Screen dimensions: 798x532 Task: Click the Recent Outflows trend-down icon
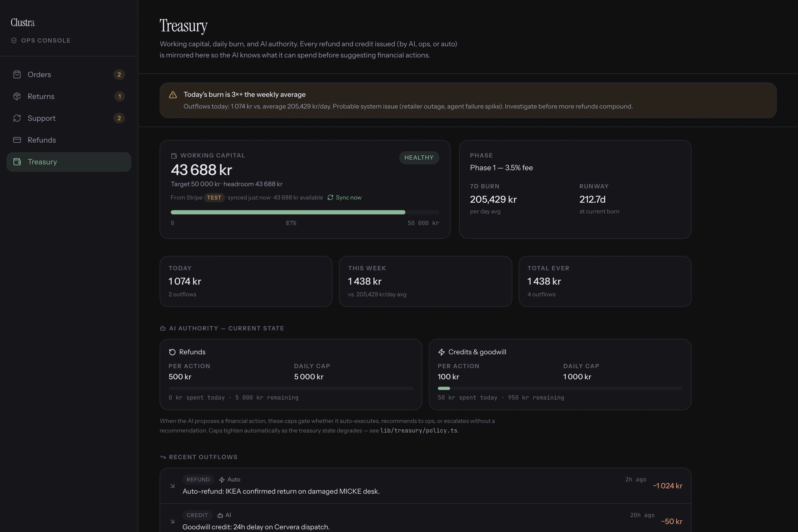pyautogui.click(x=163, y=457)
